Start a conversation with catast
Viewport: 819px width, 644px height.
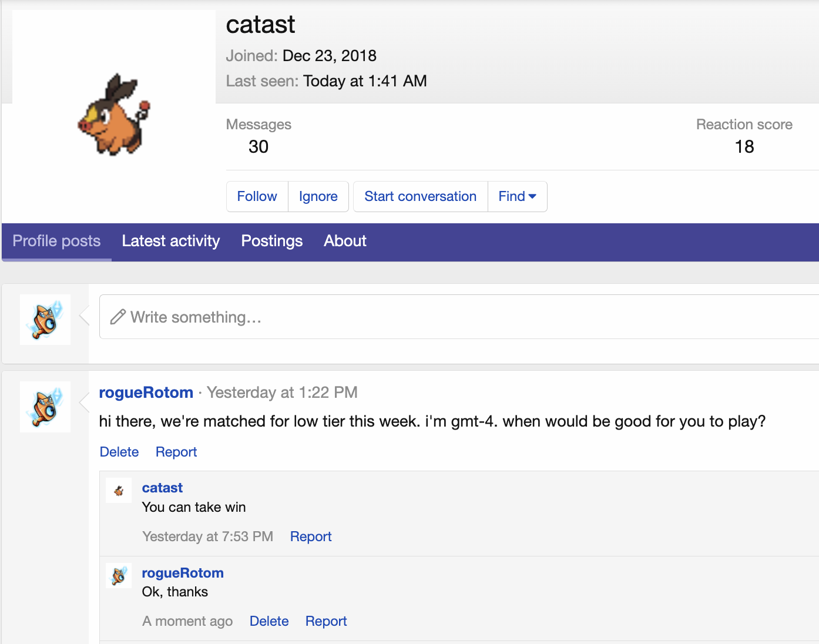click(420, 196)
